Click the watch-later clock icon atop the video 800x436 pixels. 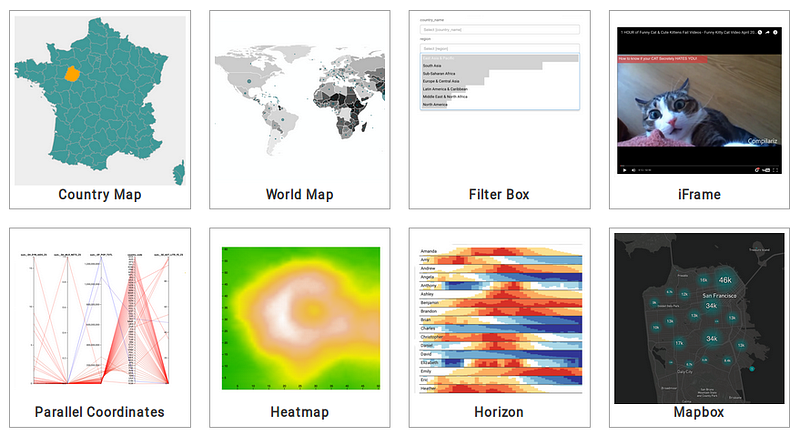coord(760,33)
